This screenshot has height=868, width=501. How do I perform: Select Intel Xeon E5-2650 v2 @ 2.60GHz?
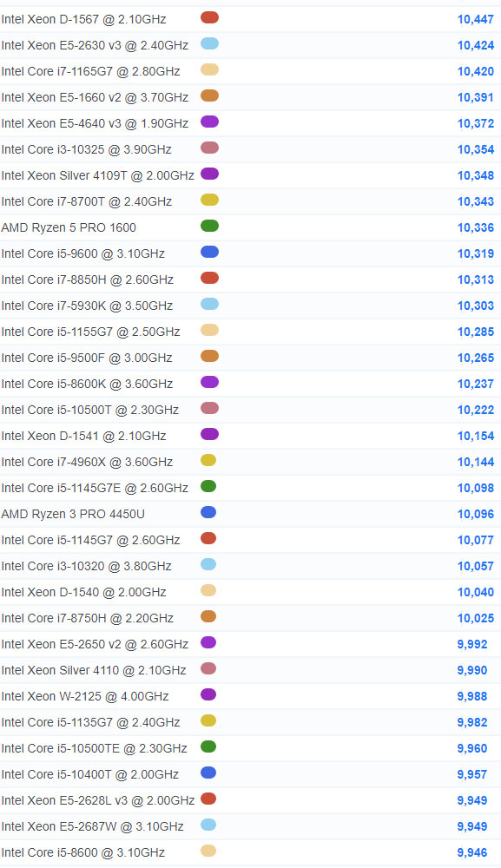pos(95,644)
